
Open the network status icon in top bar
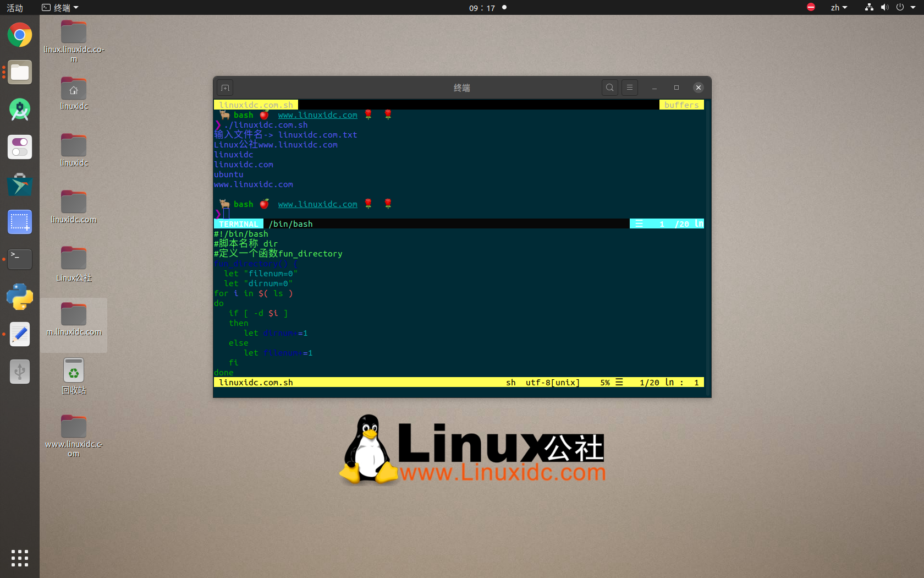869,7
